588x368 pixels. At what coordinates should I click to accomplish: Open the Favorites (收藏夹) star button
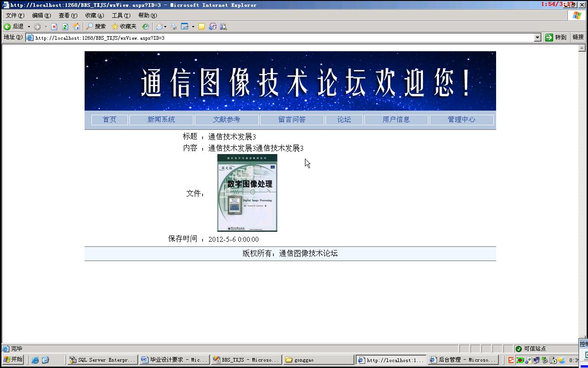point(124,27)
